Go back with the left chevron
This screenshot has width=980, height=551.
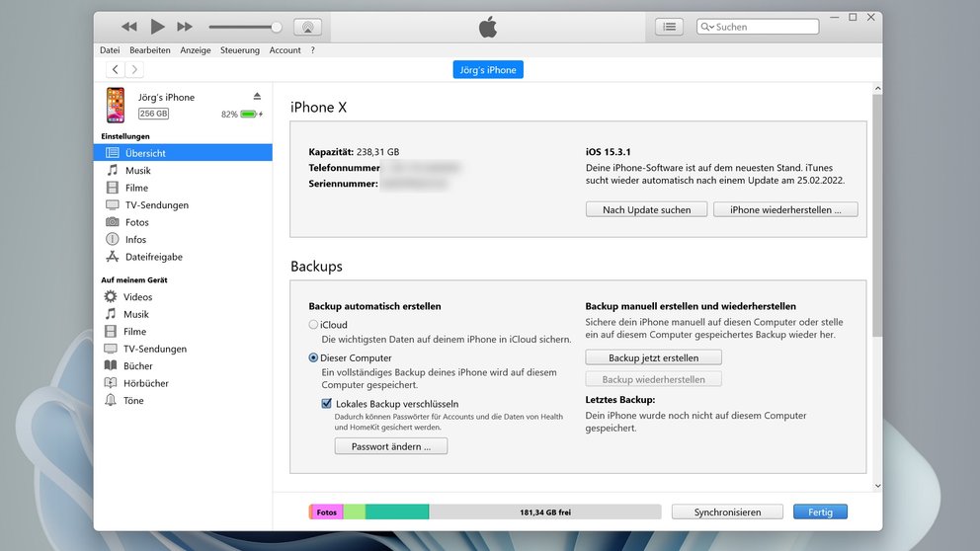pyautogui.click(x=116, y=69)
